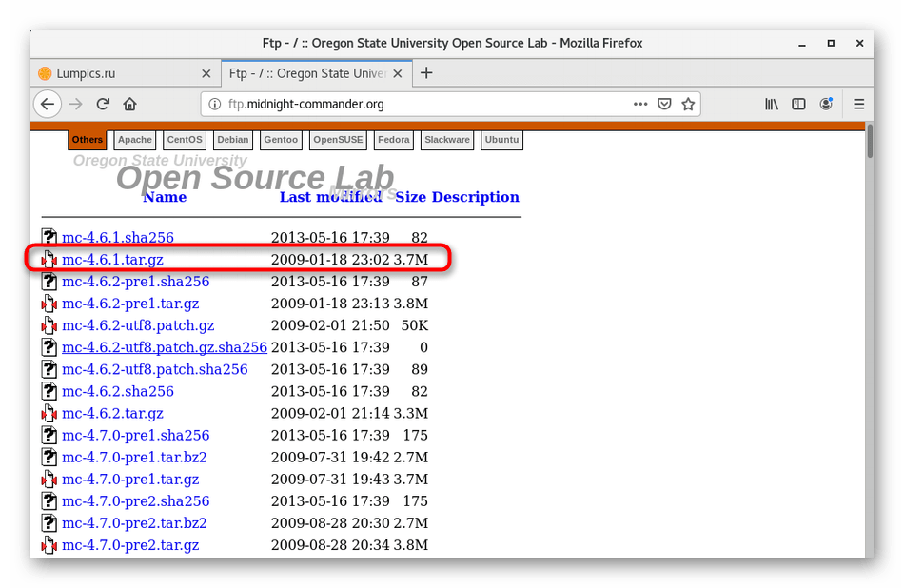904x588 pixels.
Task: Go to the Firefox home page
Action: click(130, 104)
